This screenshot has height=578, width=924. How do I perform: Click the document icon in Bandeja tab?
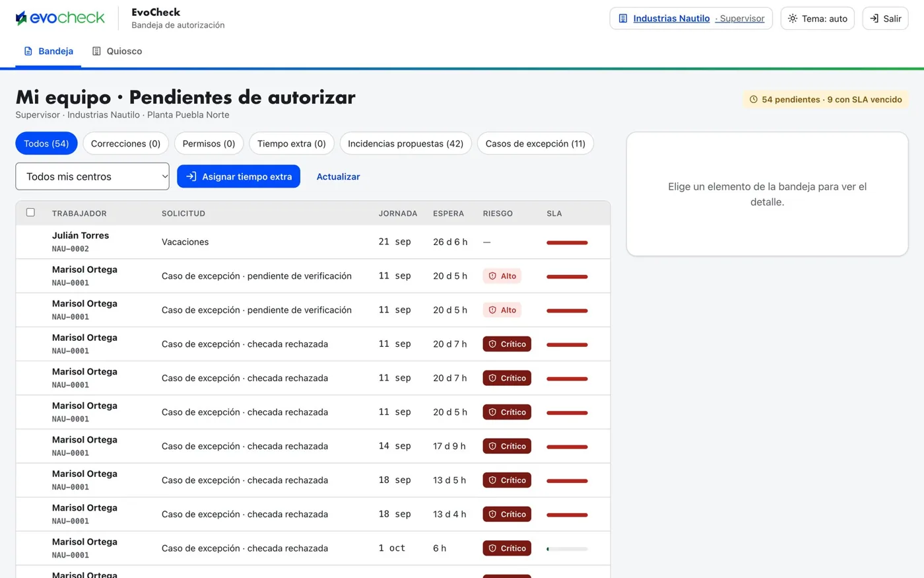click(28, 51)
